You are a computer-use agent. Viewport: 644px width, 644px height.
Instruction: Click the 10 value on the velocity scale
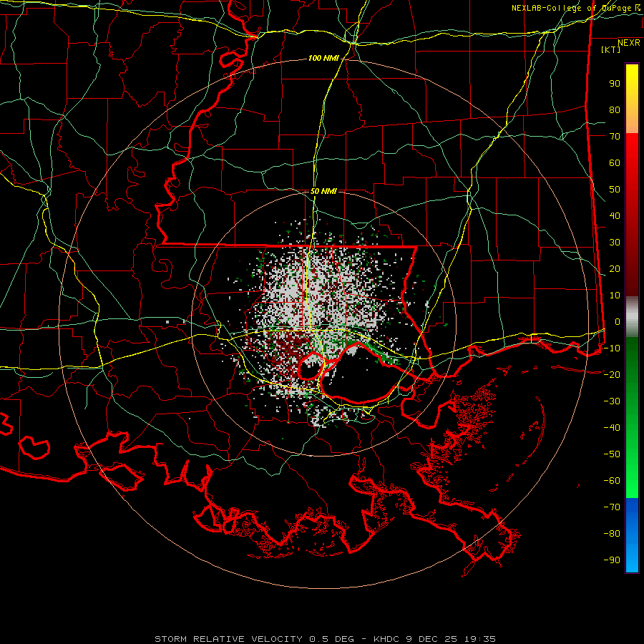pyautogui.click(x=615, y=296)
